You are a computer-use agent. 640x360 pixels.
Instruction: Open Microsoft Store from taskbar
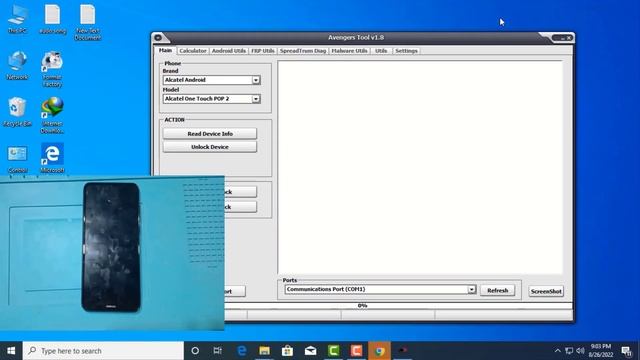coord(287,351)
